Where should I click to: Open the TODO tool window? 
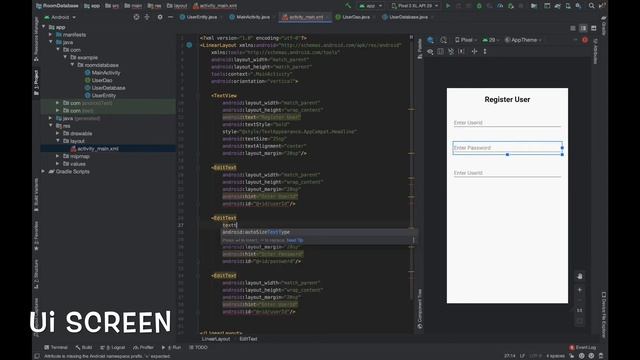click(x=199, y=347)
